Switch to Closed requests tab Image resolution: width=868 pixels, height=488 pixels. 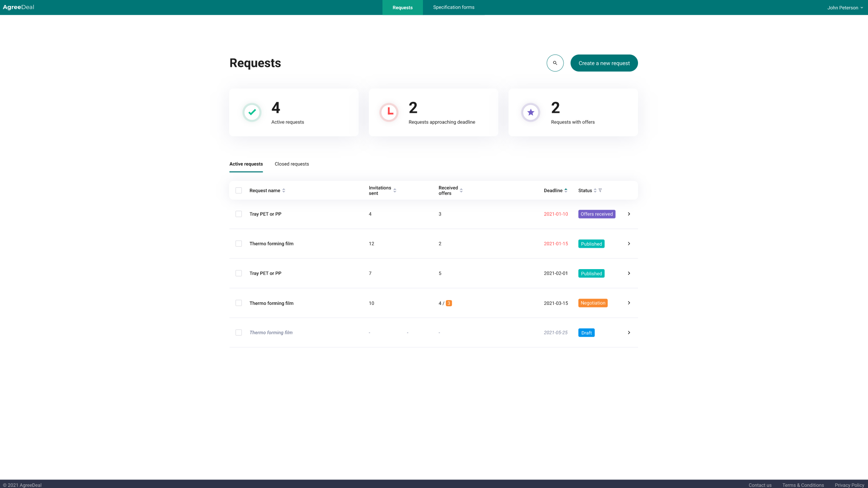pyautogui.click(x=292, y=164)
